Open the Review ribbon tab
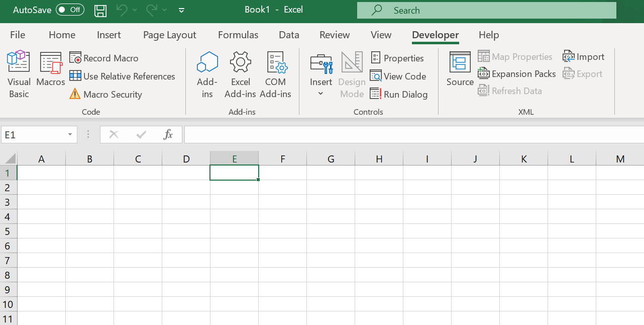 pyautogui.click(x=334, y=35)
